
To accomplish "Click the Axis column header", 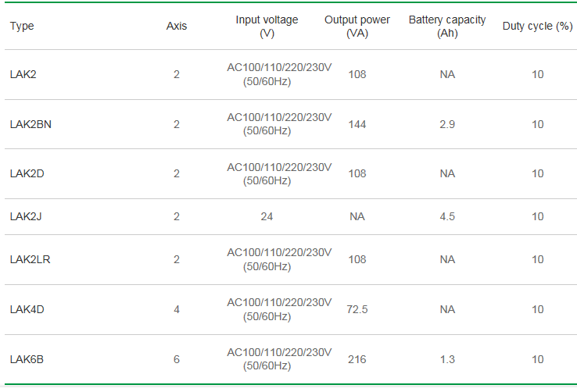I will pyautogui.click(x=177, y=27).
